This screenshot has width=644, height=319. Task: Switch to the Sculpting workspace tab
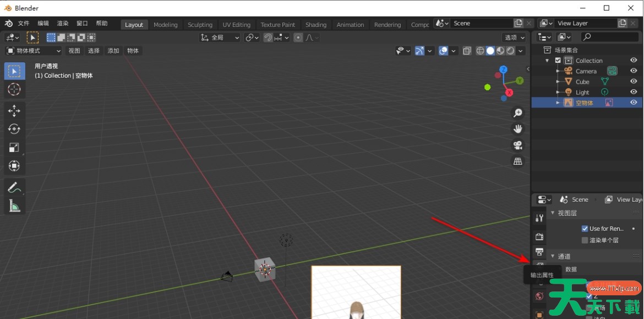(200, 25)
